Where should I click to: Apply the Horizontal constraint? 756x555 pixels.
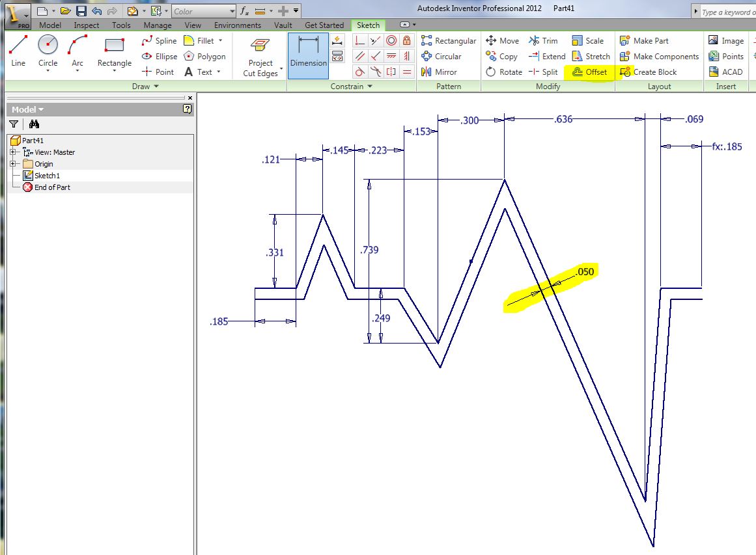point(391,57)
